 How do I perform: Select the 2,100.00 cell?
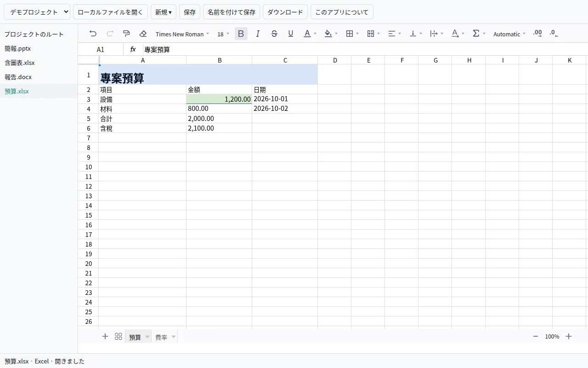click(219, 128)
